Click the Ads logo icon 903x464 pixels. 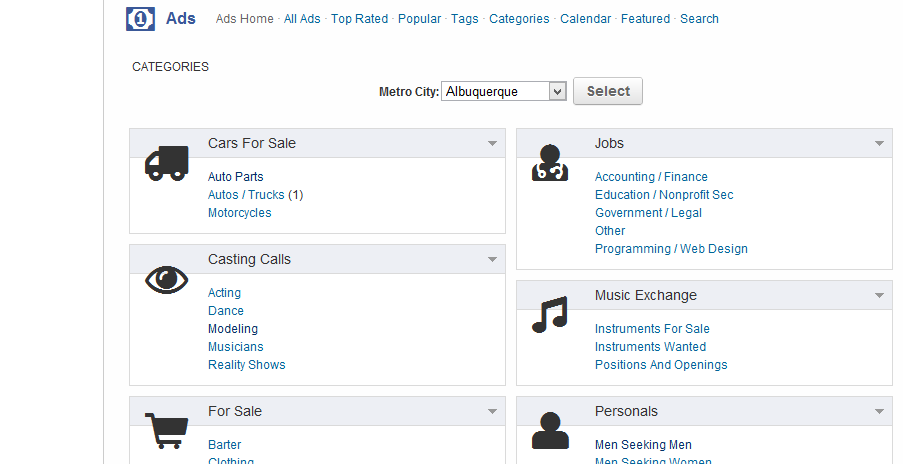pos(140,19)
